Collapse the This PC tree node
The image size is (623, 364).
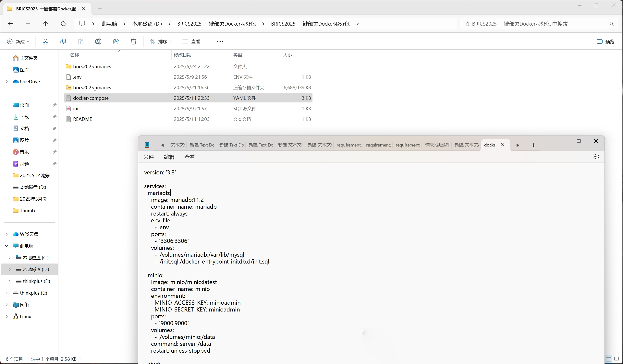pos(6,246)
